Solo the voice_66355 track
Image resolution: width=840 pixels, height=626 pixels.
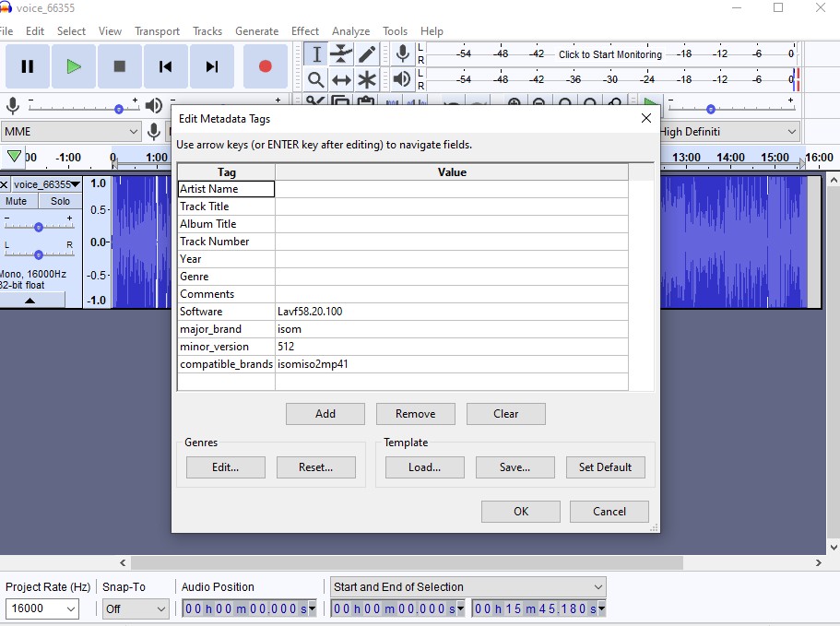click(x=60, y=201)
